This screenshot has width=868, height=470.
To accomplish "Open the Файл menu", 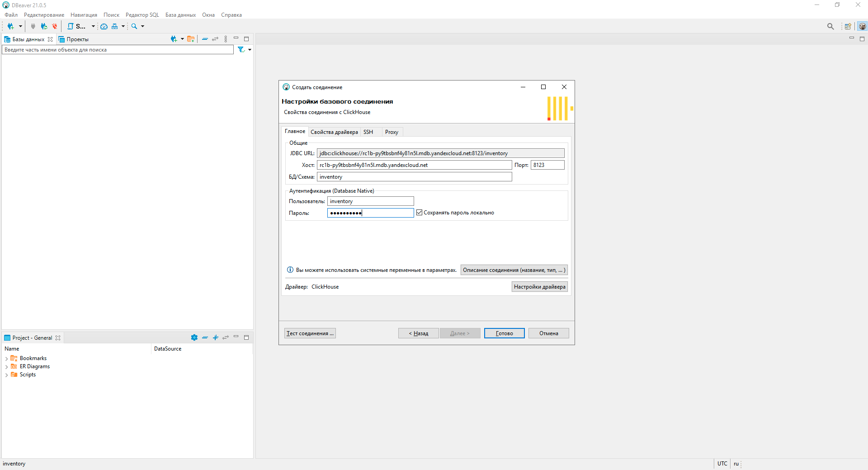I will pyautogui.click(x=11, y=15).
